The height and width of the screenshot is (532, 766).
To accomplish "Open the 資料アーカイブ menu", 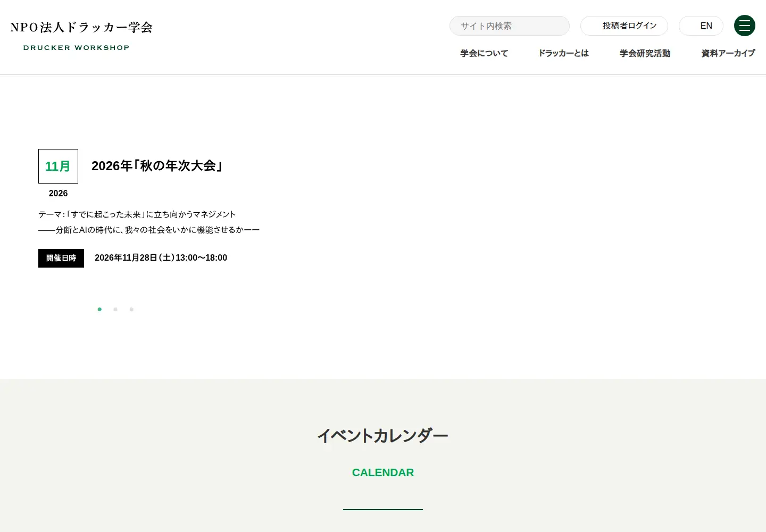I will click(728, 53).
